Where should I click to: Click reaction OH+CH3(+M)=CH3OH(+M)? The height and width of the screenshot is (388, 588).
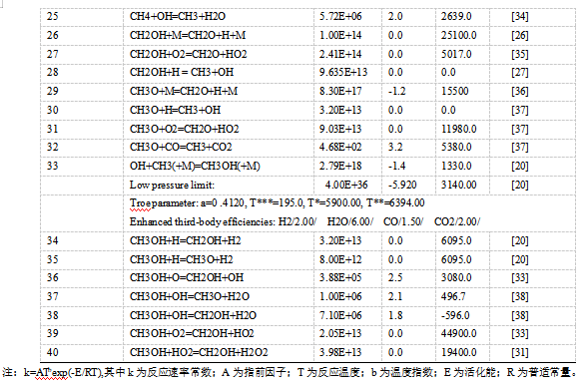pyautogui.click(x=195, y=166)
